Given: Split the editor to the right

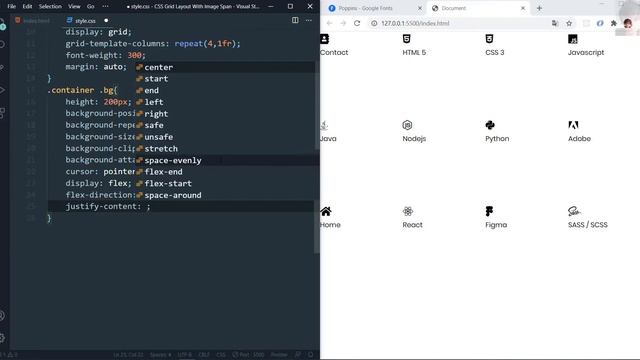Looking at the screenshot, I should click(295, 20).
